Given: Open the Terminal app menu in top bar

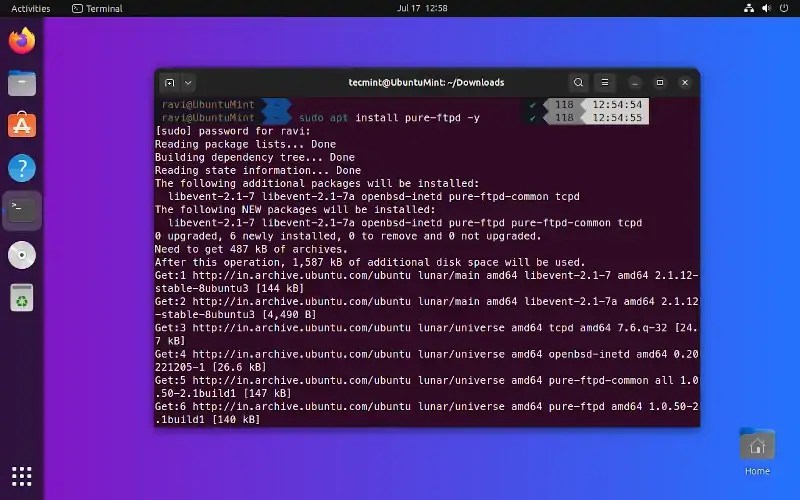Looking at the screenshot, I should click(97, 9).
